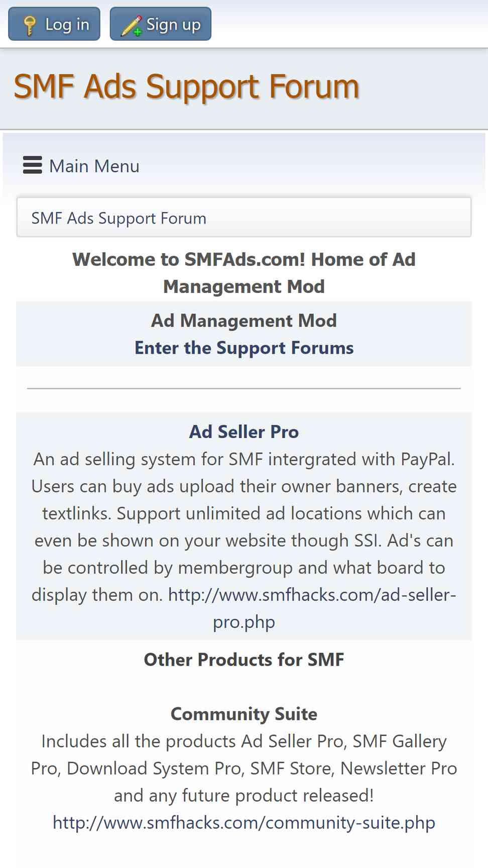Open Enter the Support Forums link

tap(244, 348)
